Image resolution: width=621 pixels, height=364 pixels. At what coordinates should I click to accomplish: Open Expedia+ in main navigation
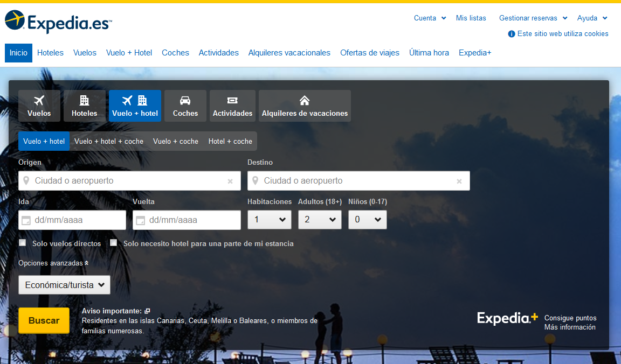point(475,53)
